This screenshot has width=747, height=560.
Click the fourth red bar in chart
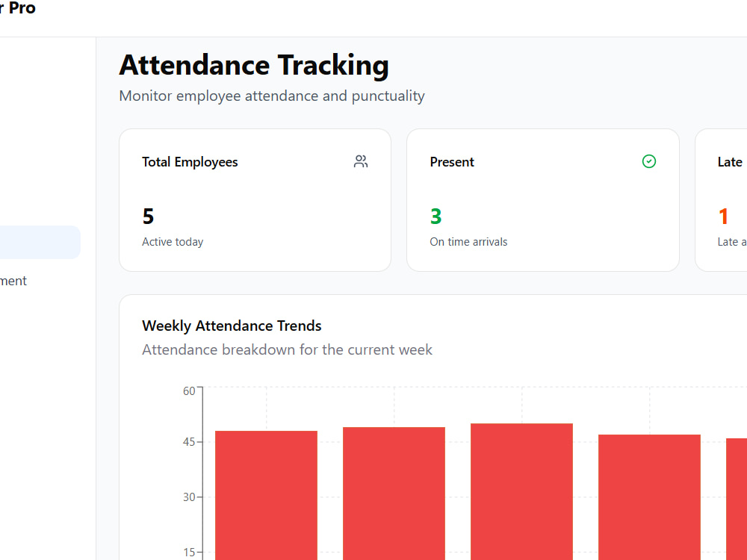coord(649,497)
